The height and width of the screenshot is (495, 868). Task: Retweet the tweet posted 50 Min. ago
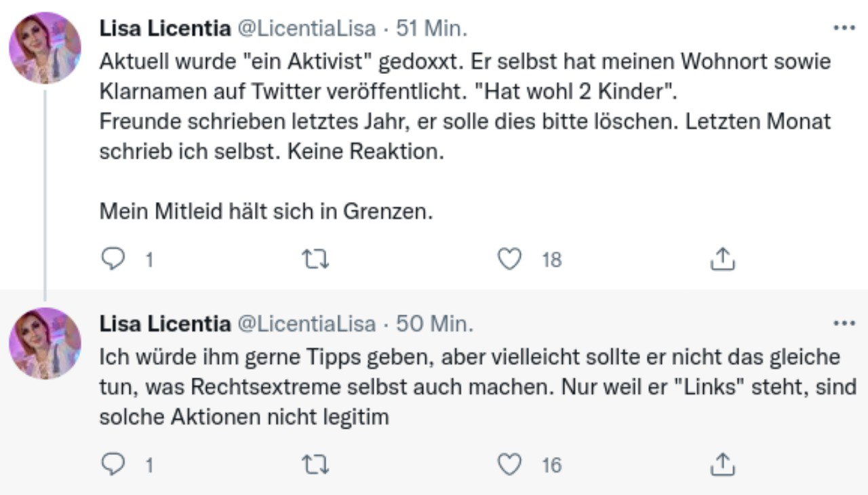(x=315, y=464)
